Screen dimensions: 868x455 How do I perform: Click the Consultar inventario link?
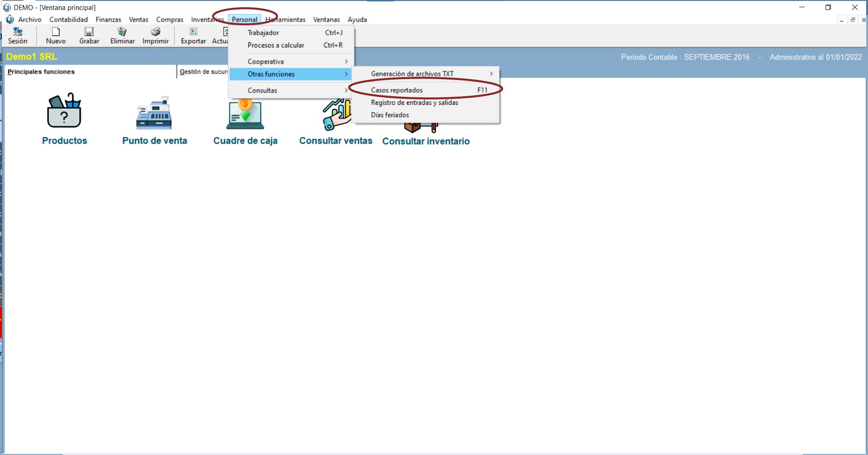426,141
